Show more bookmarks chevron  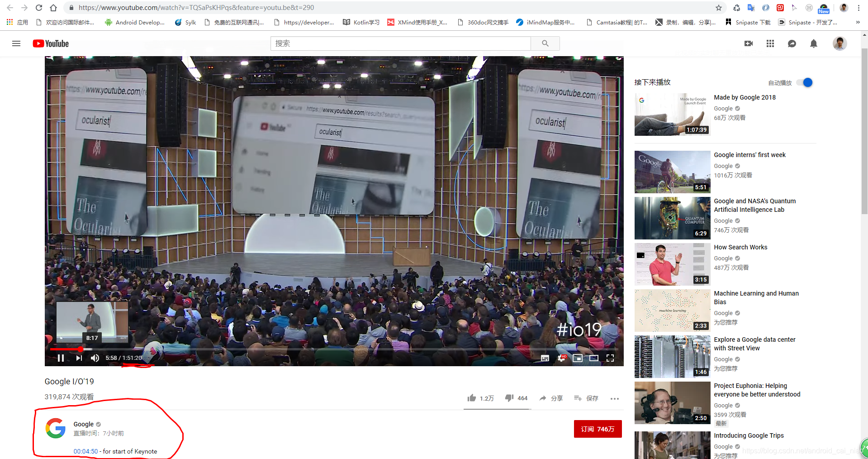coord(858,22)
